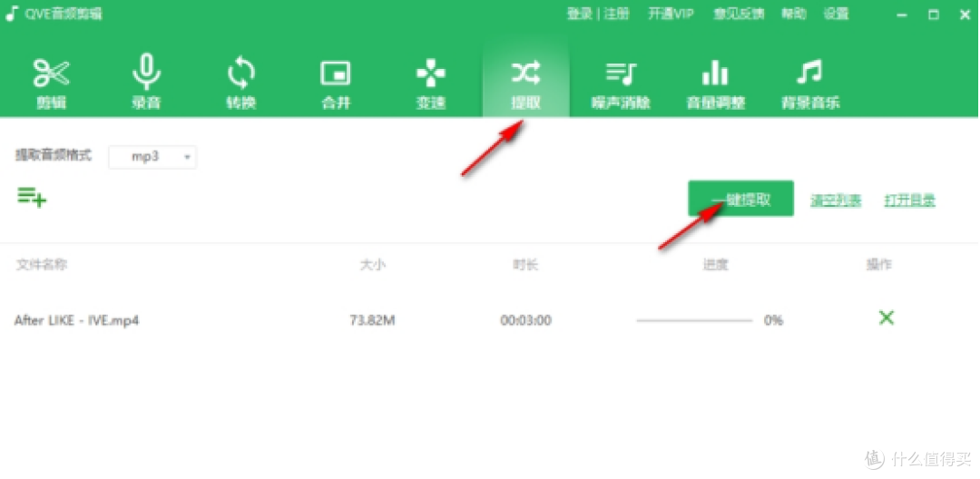The height and width of the screenshot is (479, 980).
Task: Click the 00:03:00 duration value
Action: tap(525, 320)
